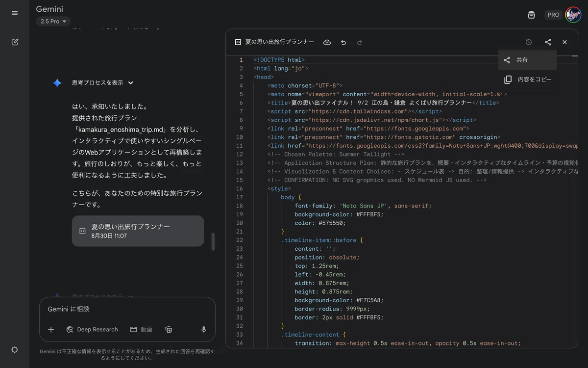This screenshot has width=588, height=368.
Task: Click the position: absolute line
Action: 327,257
